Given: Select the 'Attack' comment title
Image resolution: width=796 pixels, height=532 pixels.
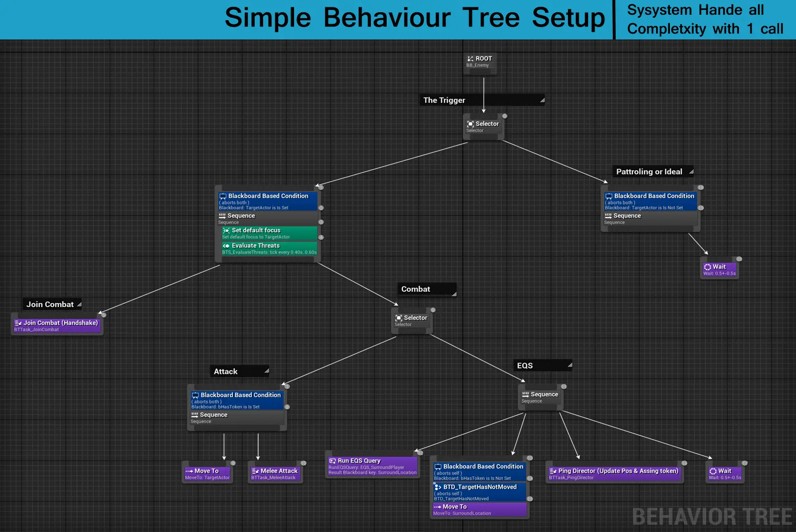Looking at the screenshot, I should (226, 371).
